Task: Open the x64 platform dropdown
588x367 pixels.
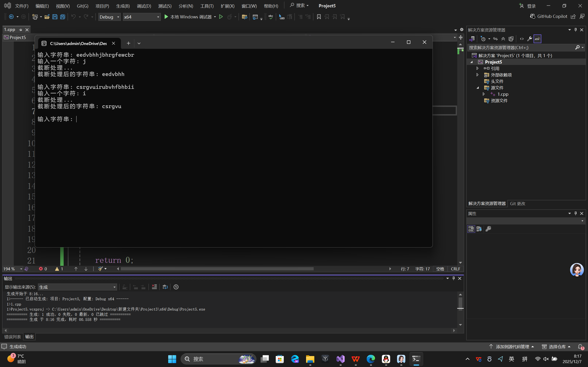Action: 142,17
